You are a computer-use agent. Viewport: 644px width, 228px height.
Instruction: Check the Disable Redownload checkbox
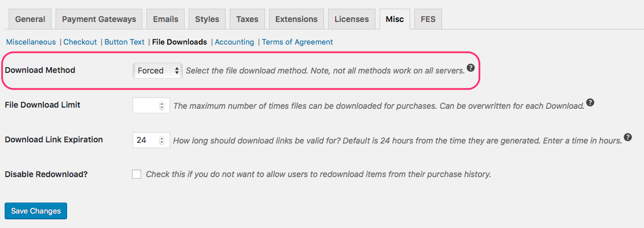tap(137, 174)
